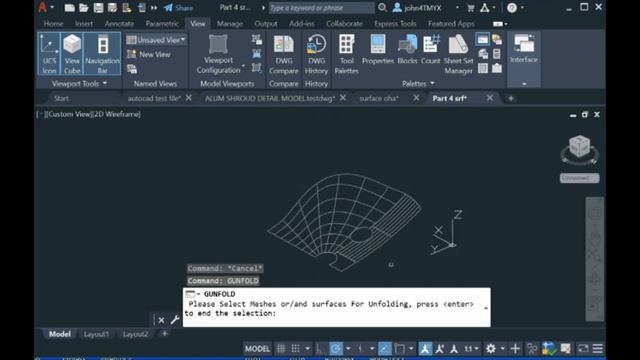Screen dimensions: 640x360
Task: Open the Blocks palette
Action: point(407,50)
